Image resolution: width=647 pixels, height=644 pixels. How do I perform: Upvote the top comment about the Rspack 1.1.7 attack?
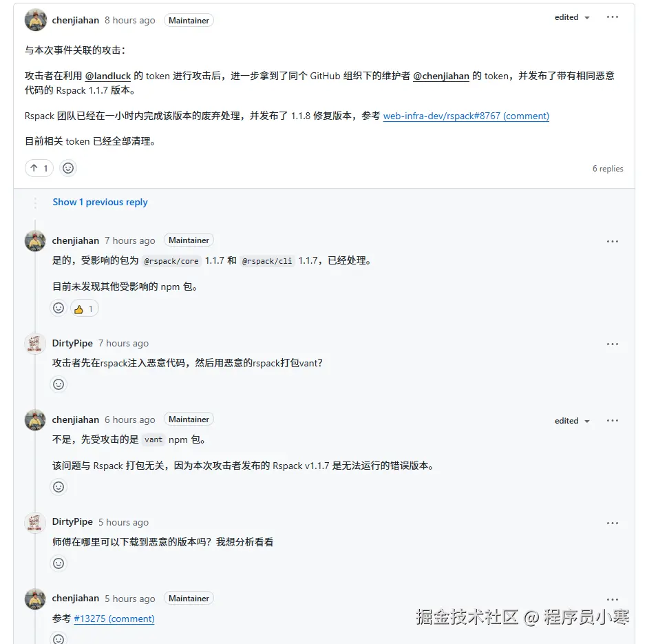(39, 168)
